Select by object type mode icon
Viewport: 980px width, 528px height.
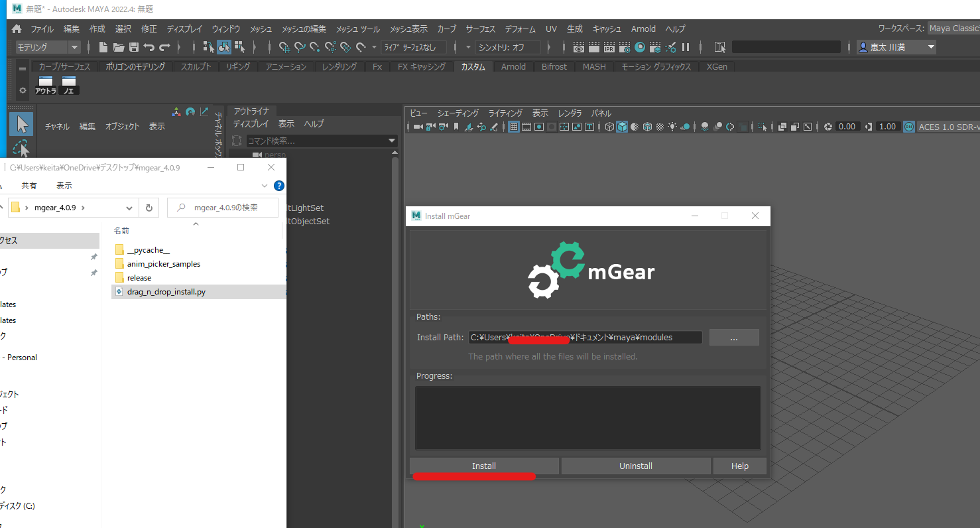224,47
